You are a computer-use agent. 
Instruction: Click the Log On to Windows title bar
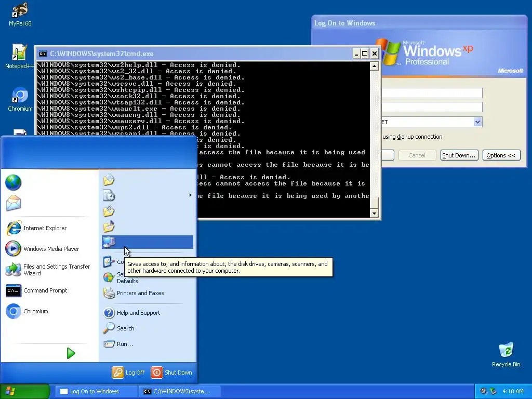pyautogui.click(x=419, y=23)
